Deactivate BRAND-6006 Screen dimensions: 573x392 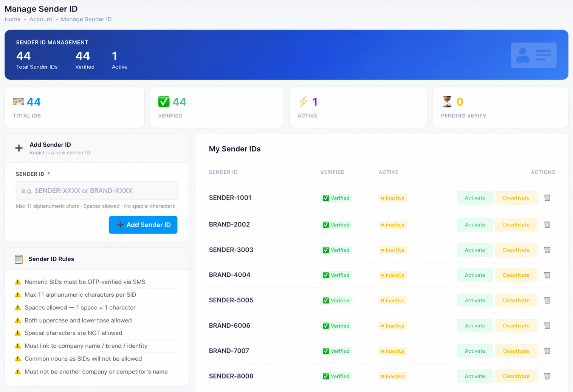516,325
